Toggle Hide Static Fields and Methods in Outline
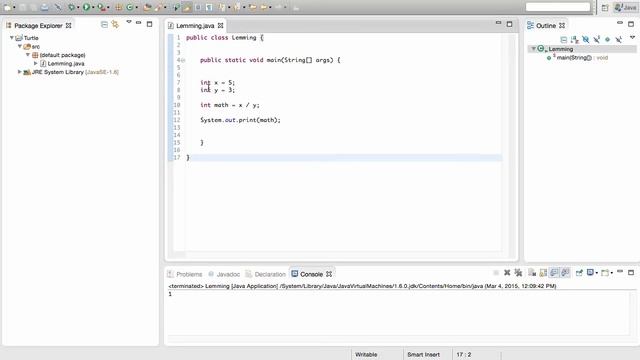Viewport: 640px width, 360px height. [x=597, y=40]
